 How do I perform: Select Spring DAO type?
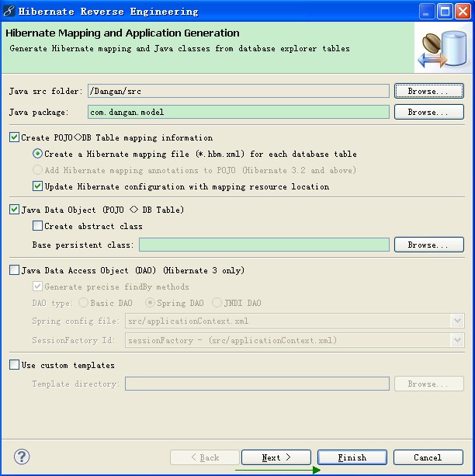[150, 303]
